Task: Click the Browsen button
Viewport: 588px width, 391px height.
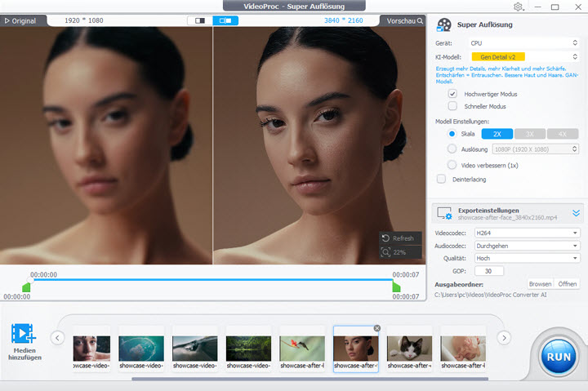Action: pos(540,284)
